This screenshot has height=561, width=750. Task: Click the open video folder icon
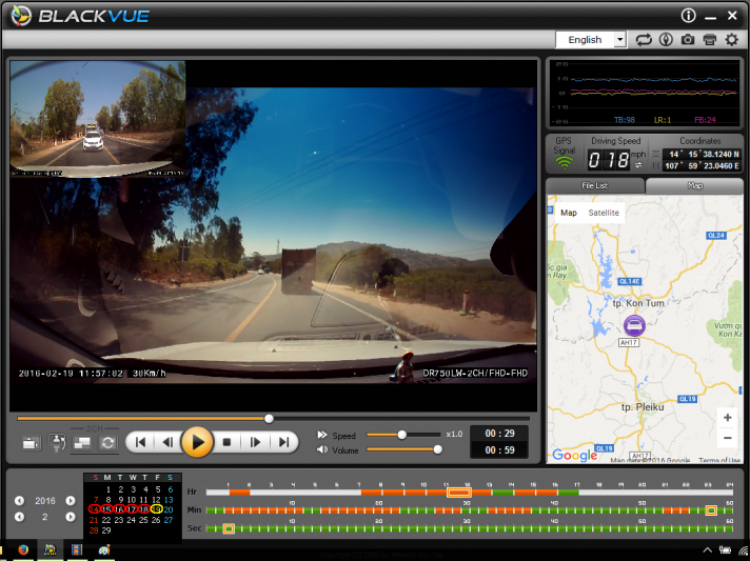click(x=32, y=443)
